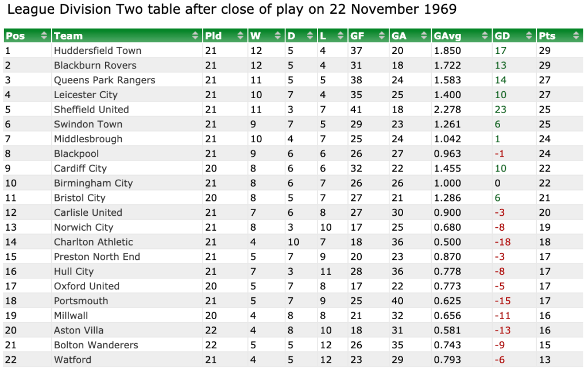Click the Queens Park Rangers row name
The height and width of the screenshot is (369, 588).
[x=105, y=80]
